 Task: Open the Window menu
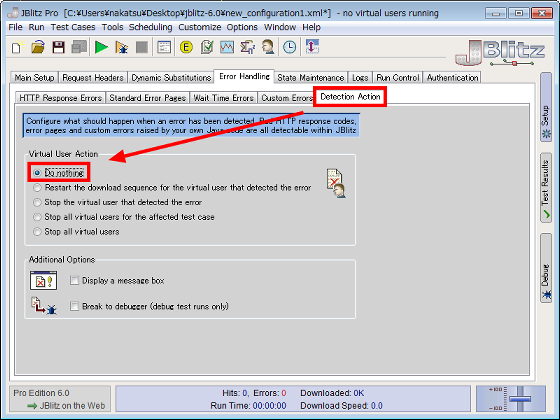280,27
